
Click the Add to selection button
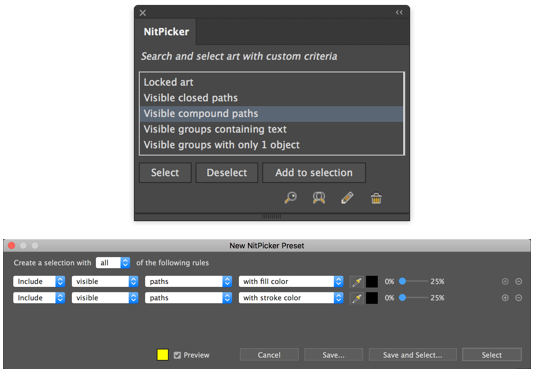314,173
